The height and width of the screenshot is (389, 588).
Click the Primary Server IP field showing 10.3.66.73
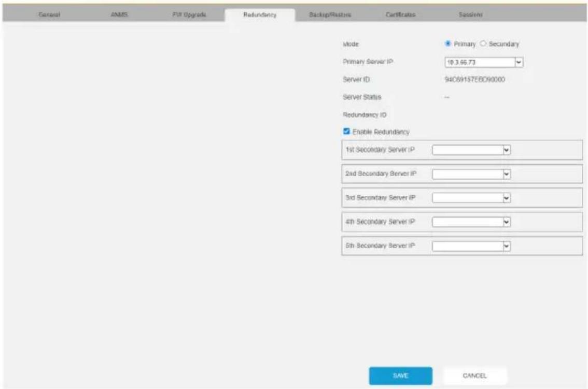(480, 62)
